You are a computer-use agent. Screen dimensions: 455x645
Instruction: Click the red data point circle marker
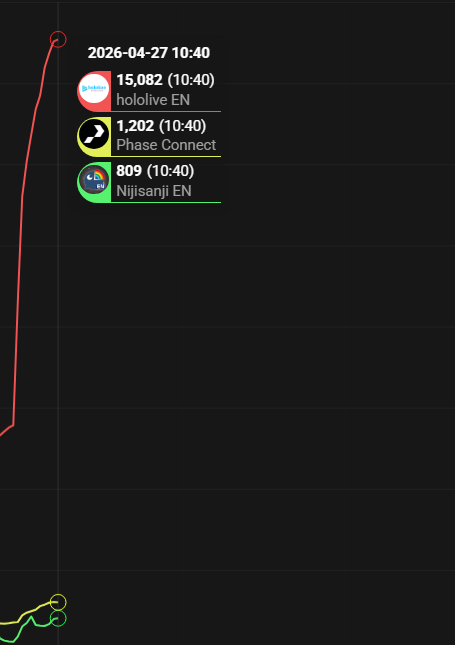tap(58, 39)
